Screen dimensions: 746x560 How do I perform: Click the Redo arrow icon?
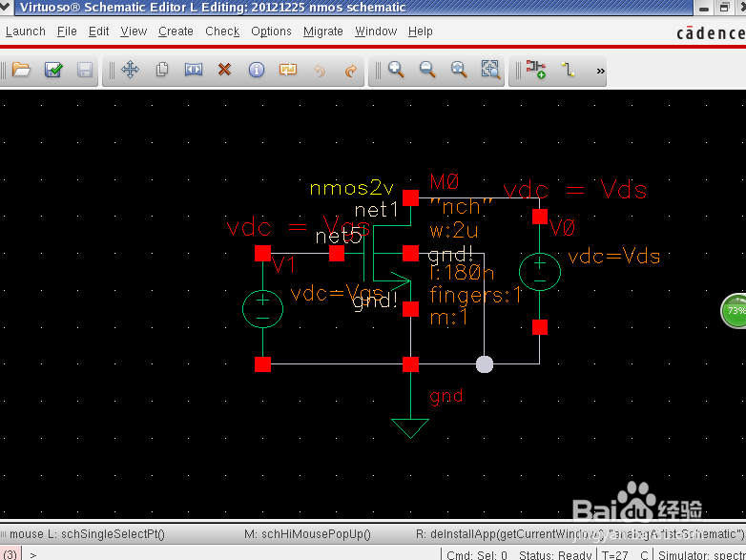351,71
